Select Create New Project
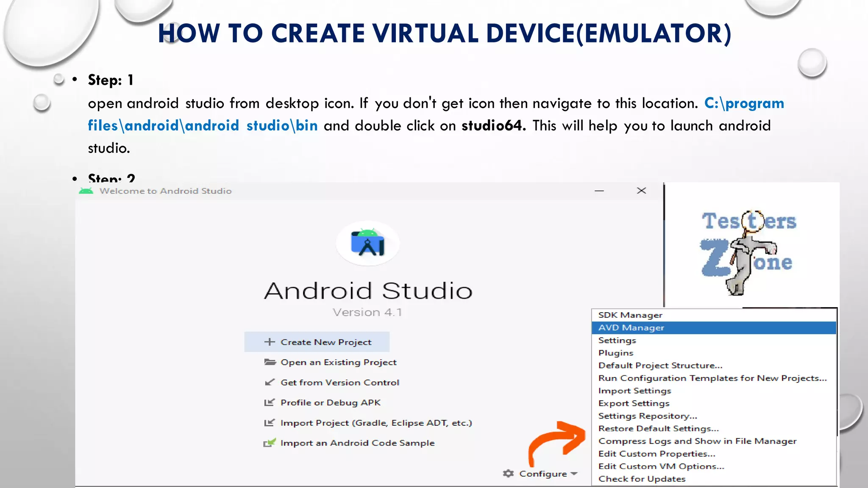 pos(317,342)
